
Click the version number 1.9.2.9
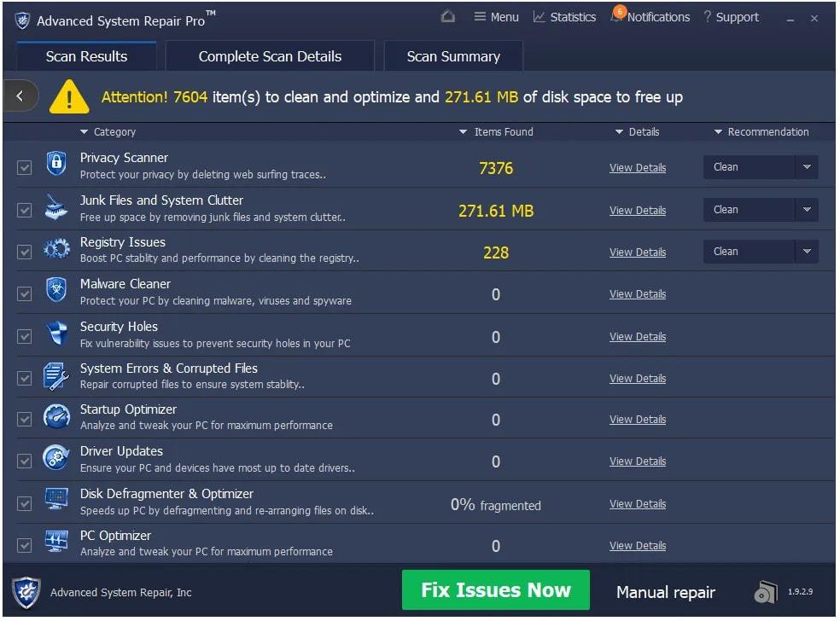801,592
